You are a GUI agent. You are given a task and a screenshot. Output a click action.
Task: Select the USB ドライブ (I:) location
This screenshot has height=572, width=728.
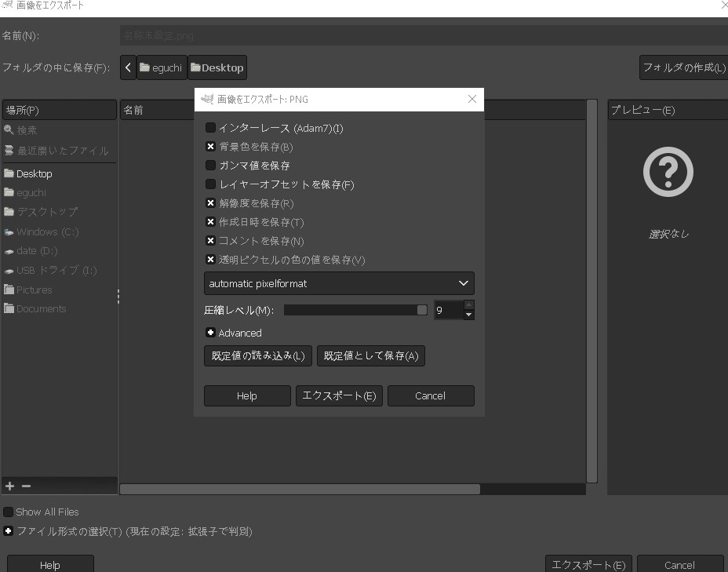coord(56,270)
